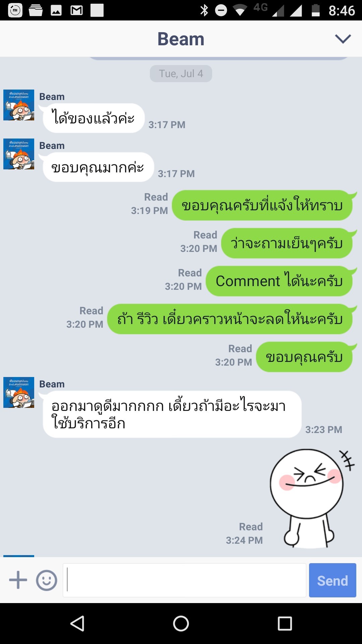Tap Beam's avatar beside first message
Image resolution: width=362 pixels, height=644 pixels.
click(x=19, y=105)
